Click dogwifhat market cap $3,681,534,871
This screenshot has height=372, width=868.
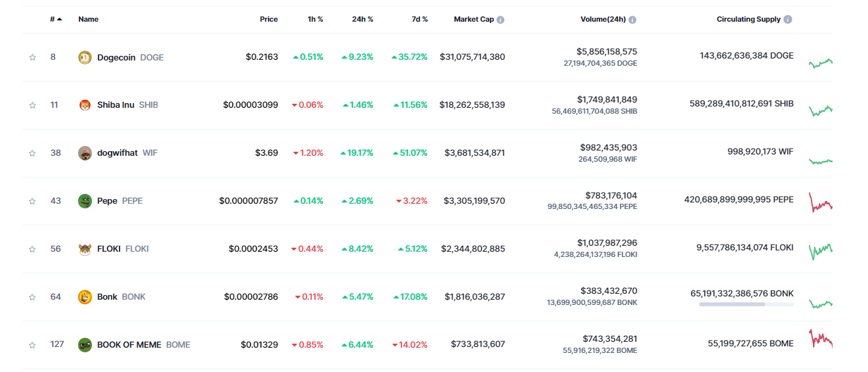point(475,153)
